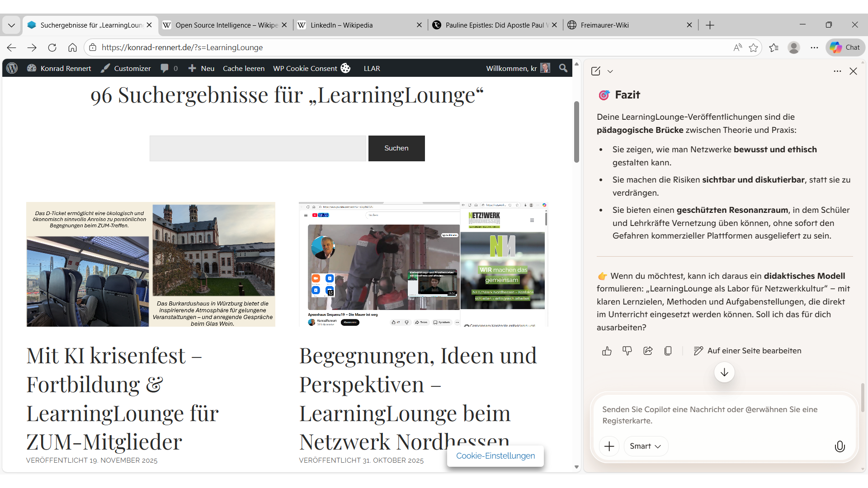This screenshot has width=868, height=488.
Task: Focus the website search input field
Action: [x=258, y=148]
